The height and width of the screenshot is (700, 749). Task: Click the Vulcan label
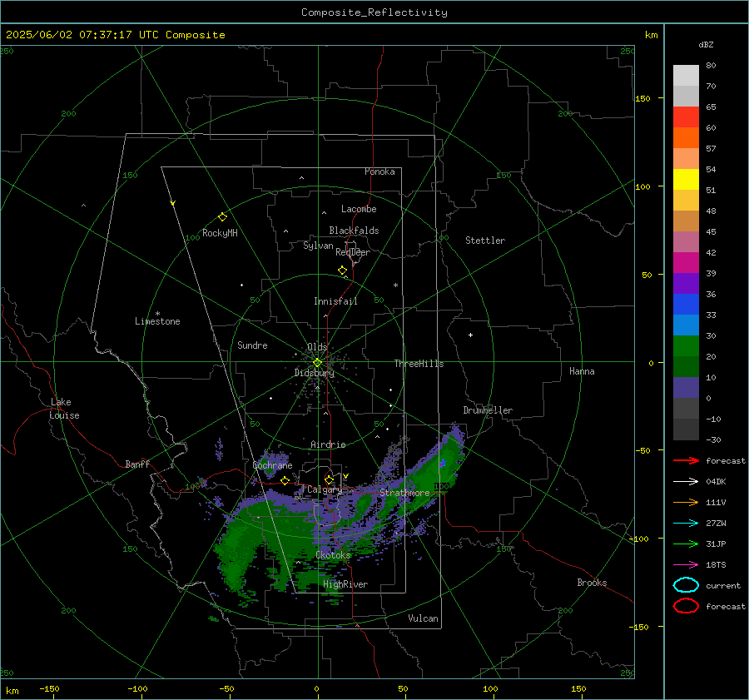click(423, 618)
